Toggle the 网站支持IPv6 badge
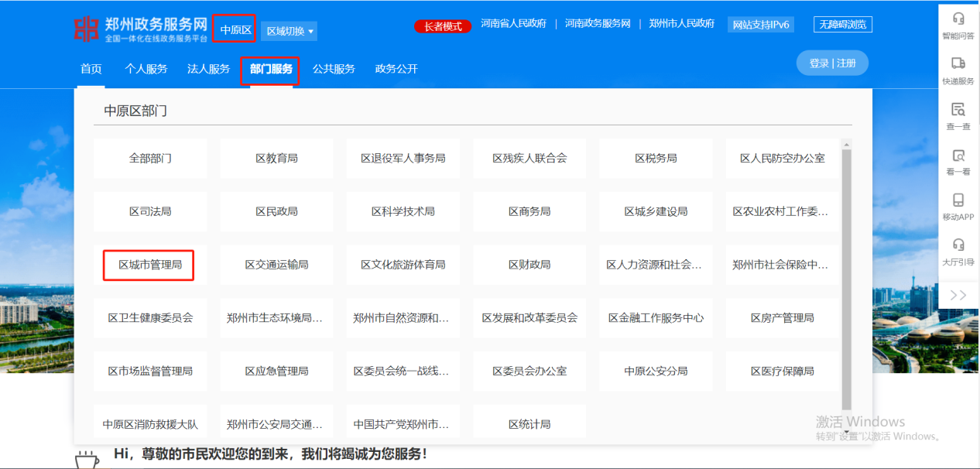980x469 pixels. pos(760,24)
